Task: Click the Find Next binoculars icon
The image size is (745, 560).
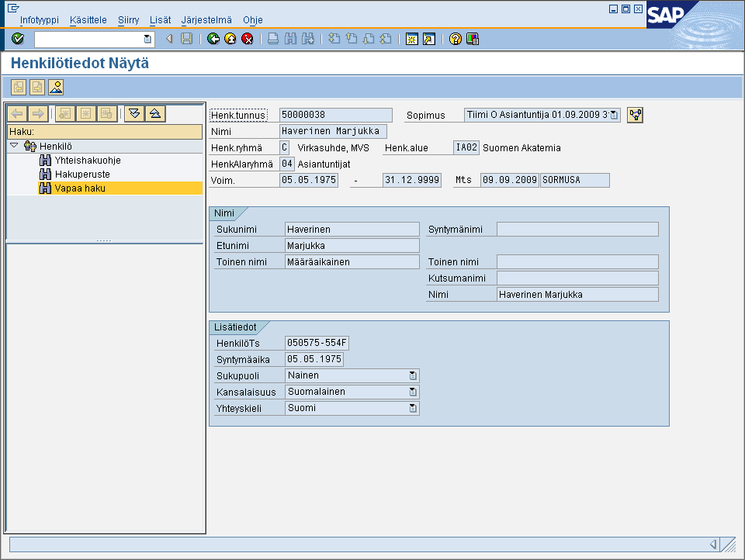Action: point(308,39)
